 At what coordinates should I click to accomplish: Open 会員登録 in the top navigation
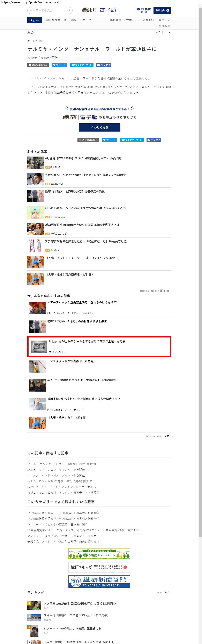point(148,20)
